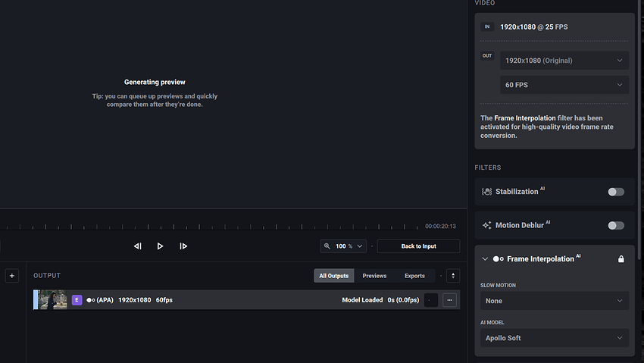Open the three-dots menu on the output row
The width and height of the screenshot is (644, 363).
(x=450, y=300)
